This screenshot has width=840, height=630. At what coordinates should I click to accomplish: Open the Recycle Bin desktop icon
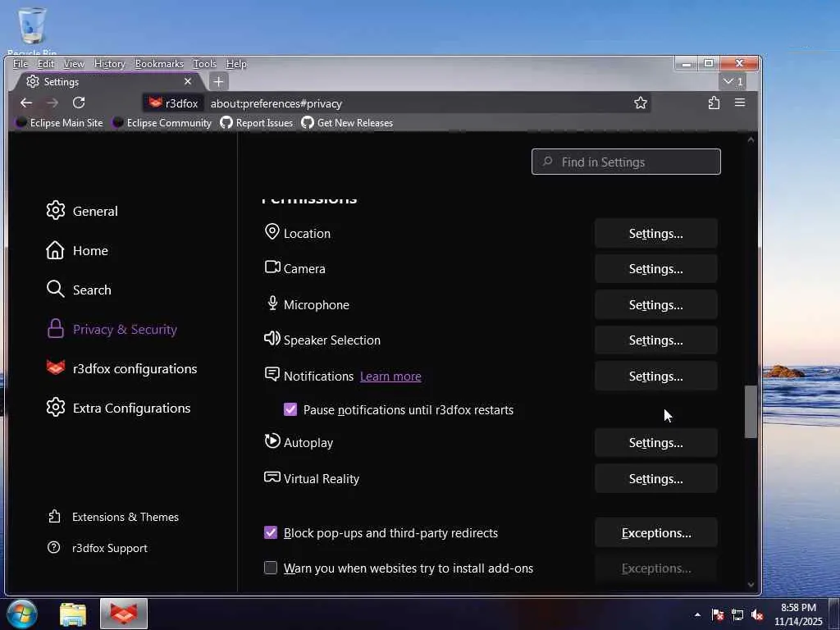[x=32, y=31]
